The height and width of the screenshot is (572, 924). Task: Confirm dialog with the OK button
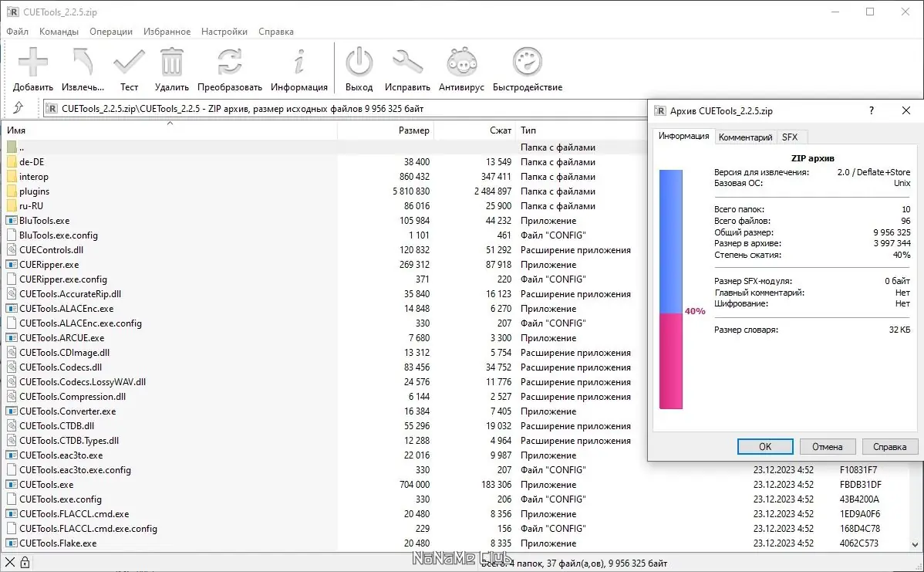765,446
